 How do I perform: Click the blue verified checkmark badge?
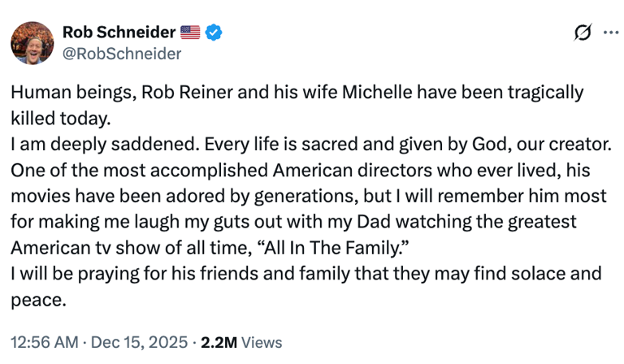pos(214,32)
